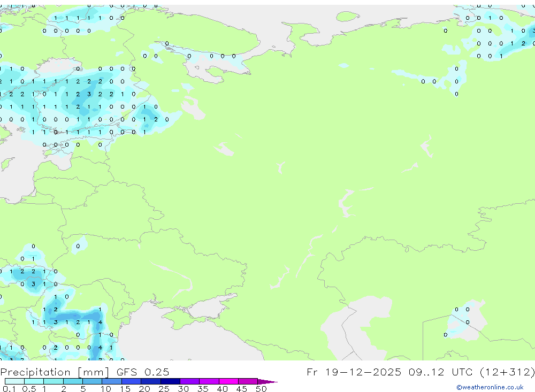Image resolution: width=535 pixels, height=392 pixels.
Task: Click the '20' legend scale label
Action: click(x=144, y=389)
